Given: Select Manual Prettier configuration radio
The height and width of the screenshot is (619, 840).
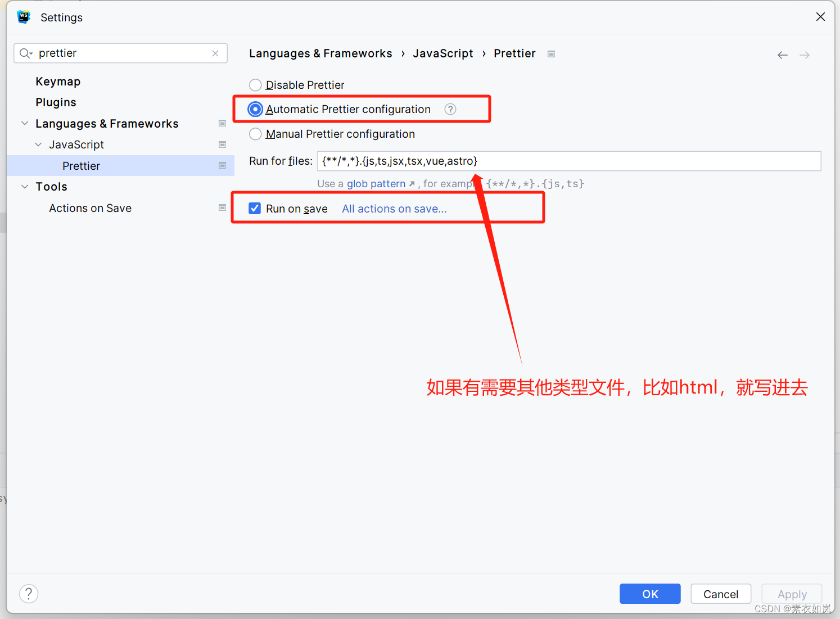Looking at the screenshot, I should [255, 134].
